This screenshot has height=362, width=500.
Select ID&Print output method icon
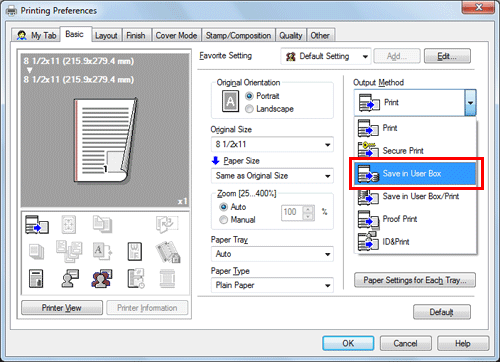[x=368, y=241]
